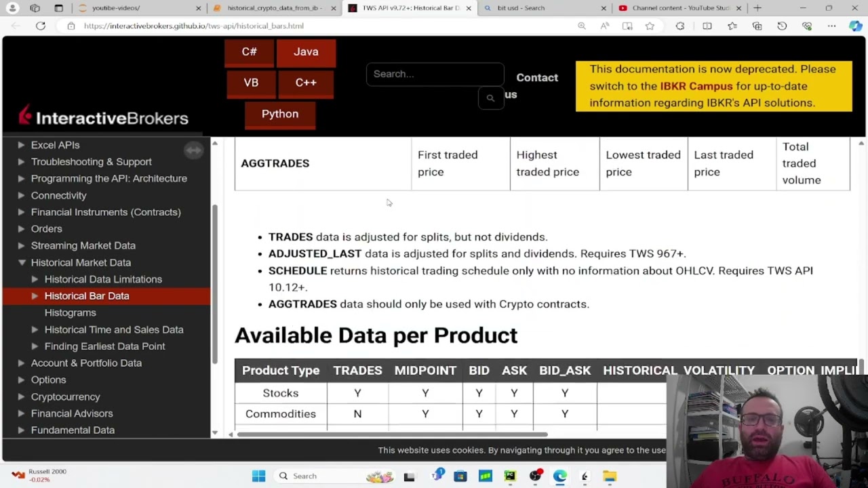Image resolution: width=868 pixels, height=488 pixels.
Task: Toggle split screen icon in toolbar
Action: coord(707,26)
